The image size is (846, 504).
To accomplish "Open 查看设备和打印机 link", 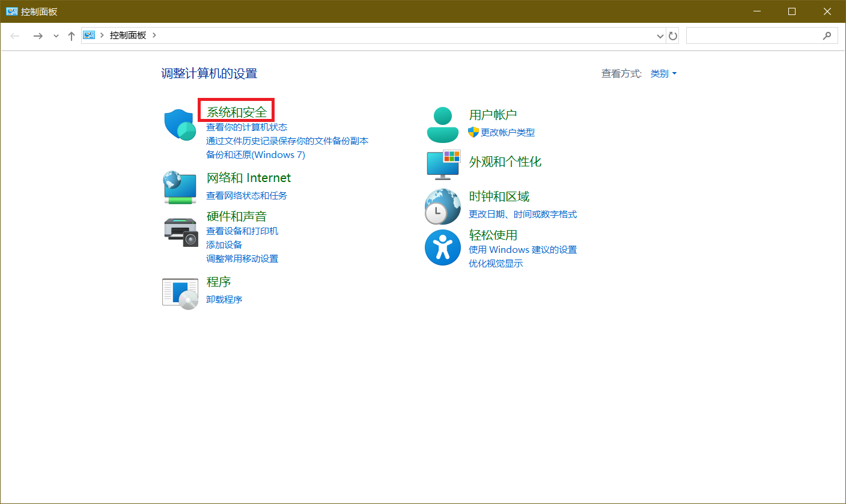I will coord(242,231).
